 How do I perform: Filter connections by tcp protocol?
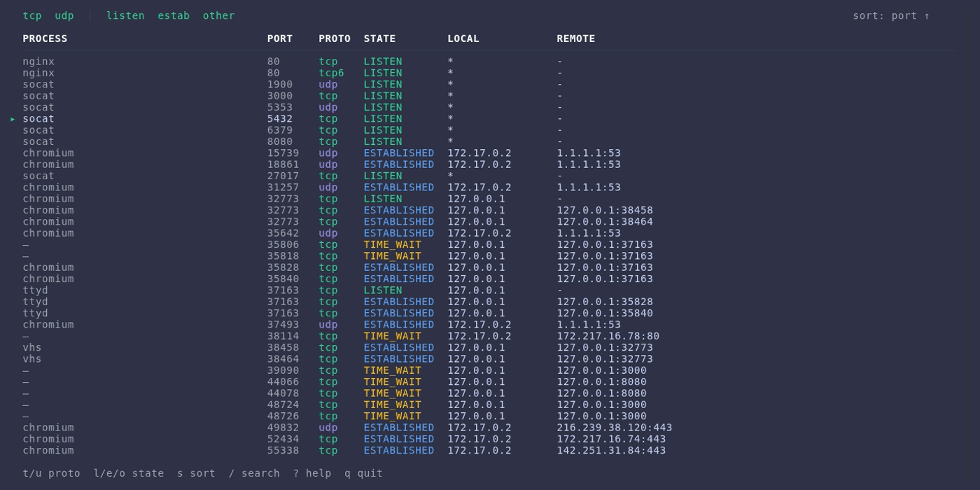[31, 15]
